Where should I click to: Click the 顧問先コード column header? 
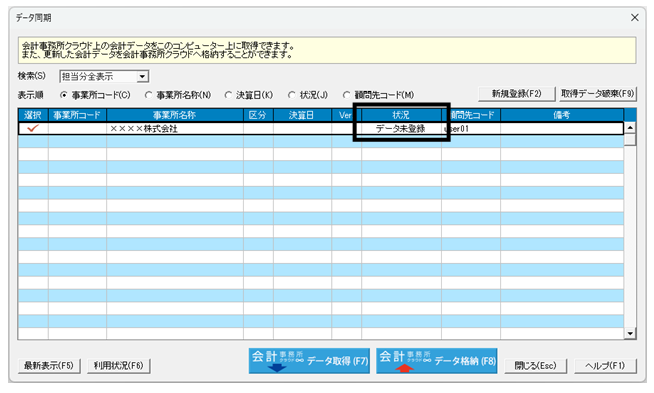tap(471, 115)
